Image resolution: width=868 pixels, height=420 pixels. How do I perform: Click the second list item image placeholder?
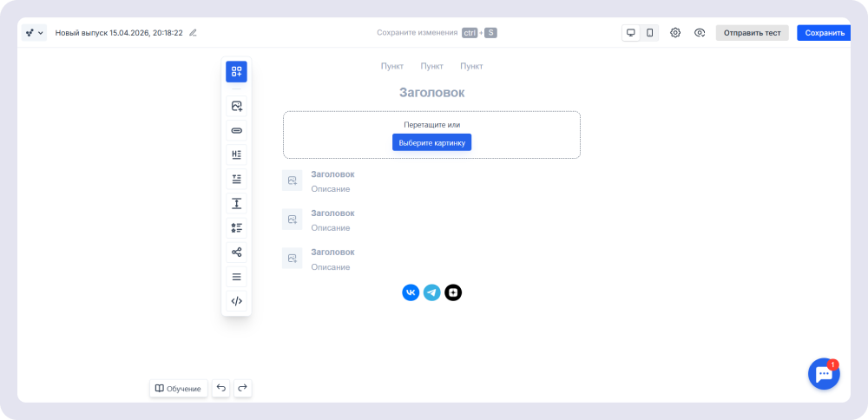point(293,220)
